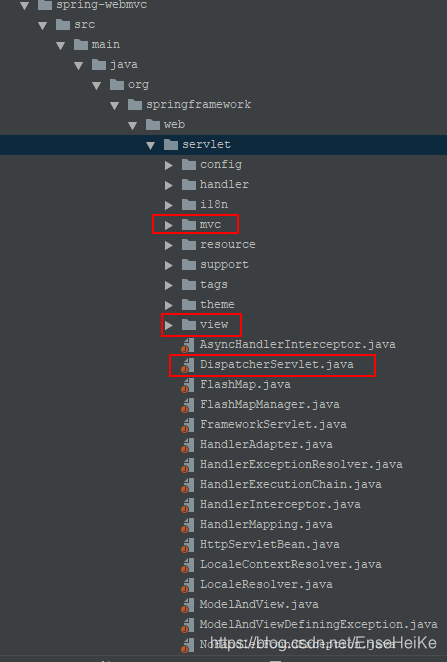Click the ModelAndView.java file icon
The image size is (447, 662).
click(x=188, y=605)
